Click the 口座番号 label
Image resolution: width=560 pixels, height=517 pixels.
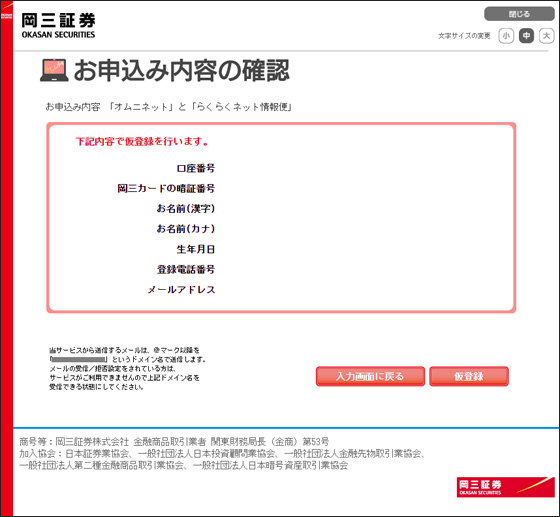pyautogui.click(x=196, y=168)
